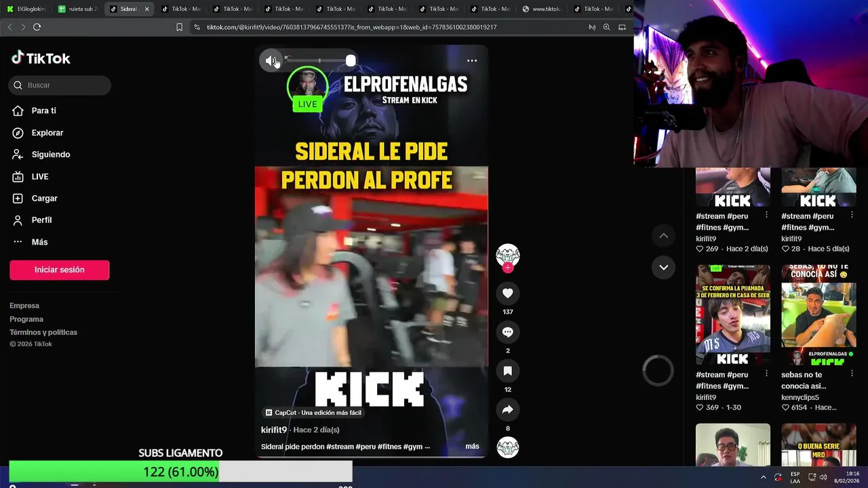
Task: Focus the 'Buscar' search field
Action: (60, 85)
